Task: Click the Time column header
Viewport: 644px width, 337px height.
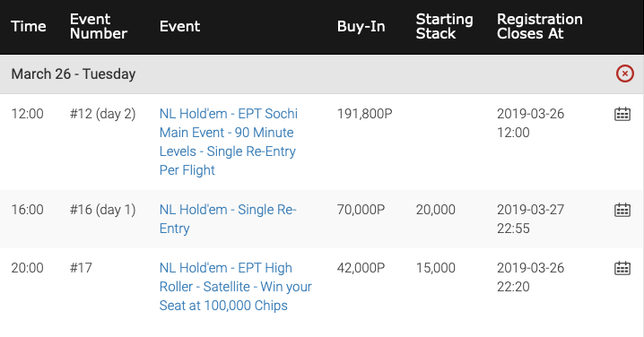Action: click(x=29, y=26)
